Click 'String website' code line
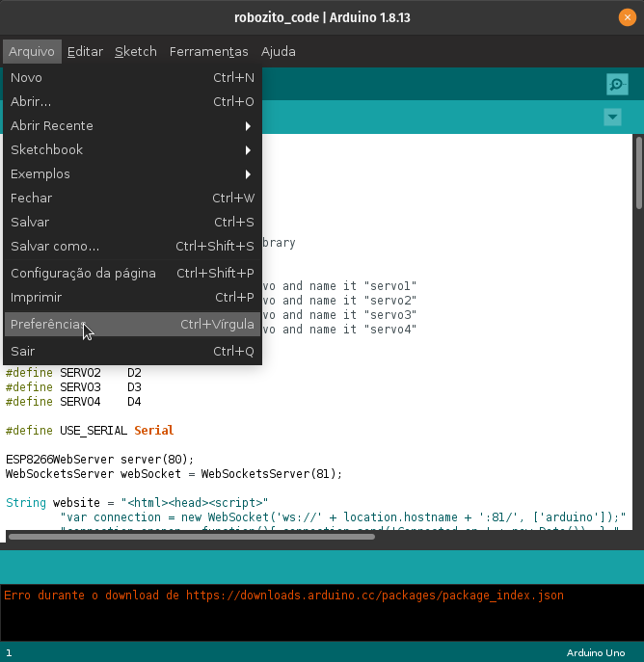Image resolution: width=644 pixels, height=662 pixels. (137, 502)
